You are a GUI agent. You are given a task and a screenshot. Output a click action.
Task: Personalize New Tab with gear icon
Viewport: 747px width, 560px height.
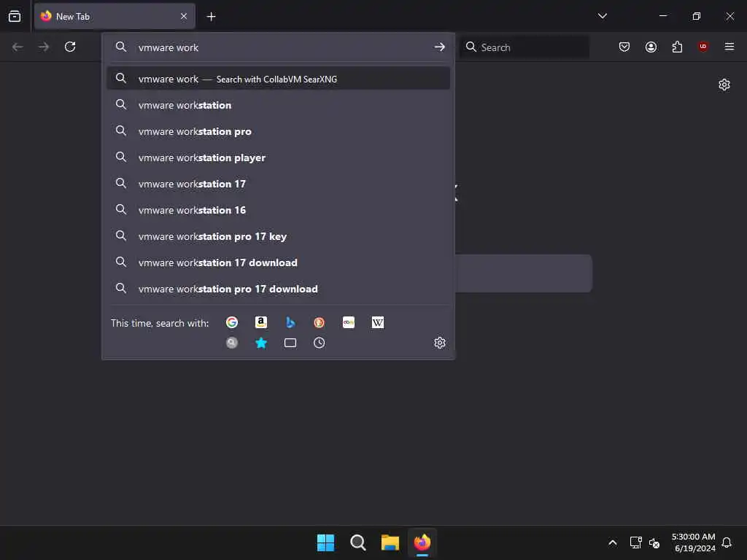[724, 85]
